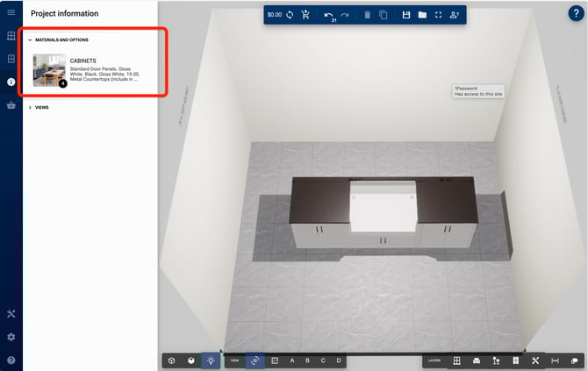Enter fullscreen mode

[x=437, y=15]
